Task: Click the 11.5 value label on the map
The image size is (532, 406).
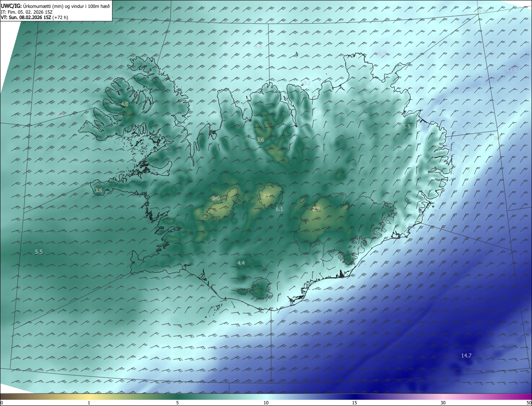Action: (x=512, y=69)
